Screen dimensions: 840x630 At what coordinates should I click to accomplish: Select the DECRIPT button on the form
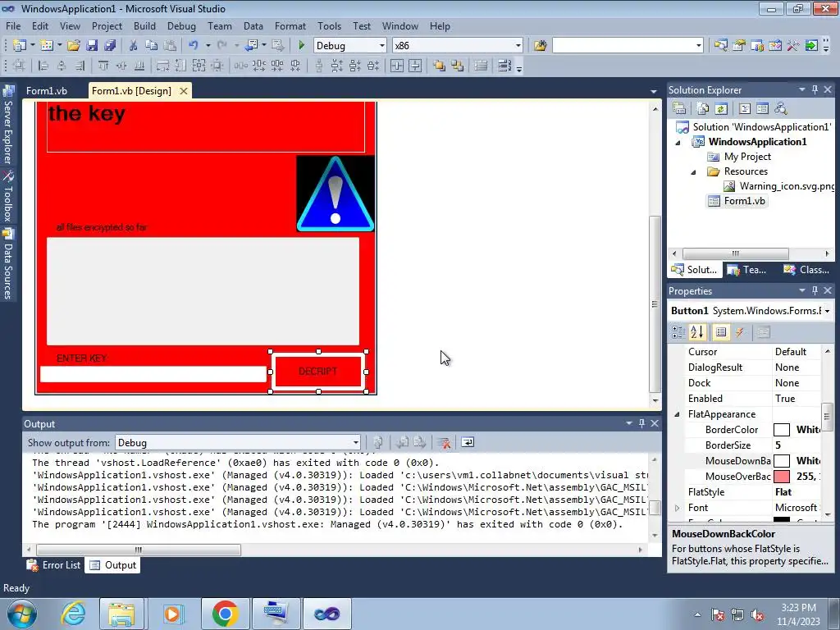(318, 372)
